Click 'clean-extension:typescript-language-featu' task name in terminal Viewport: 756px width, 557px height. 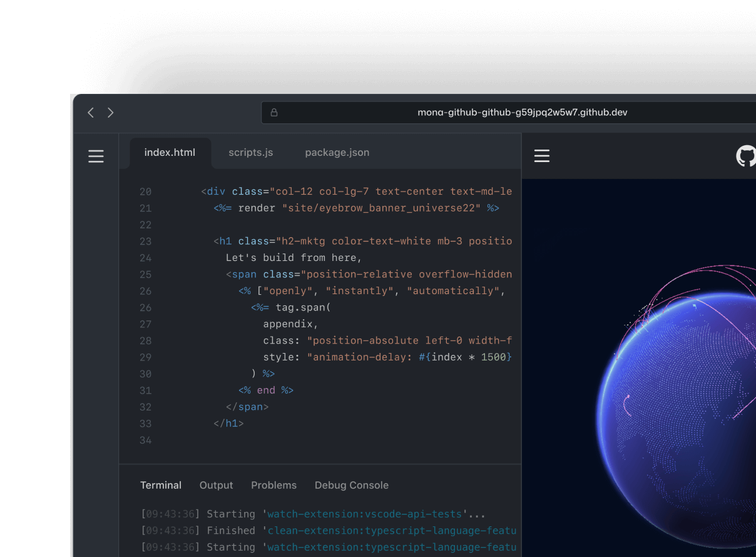click(392, 531)
